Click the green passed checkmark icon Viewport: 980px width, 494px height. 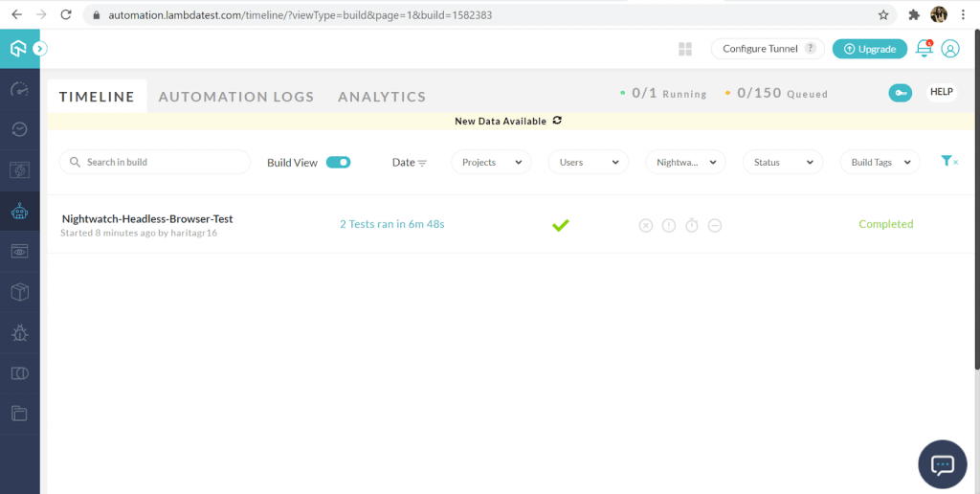(561, 225)
